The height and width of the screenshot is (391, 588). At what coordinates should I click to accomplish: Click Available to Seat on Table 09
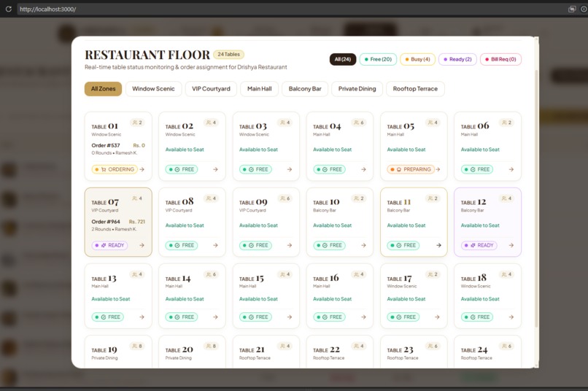click(258, 225)
